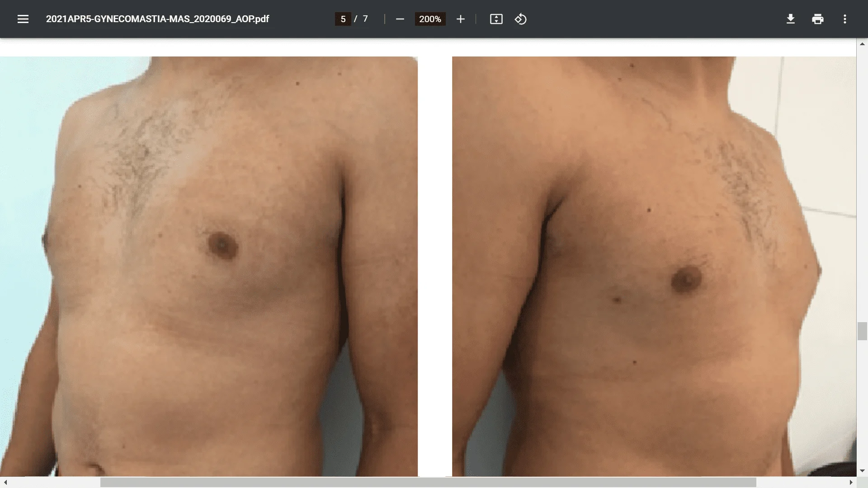Edit the zoom percentage value
Screen dimensions: 868x488
click(x=429, y=19)
